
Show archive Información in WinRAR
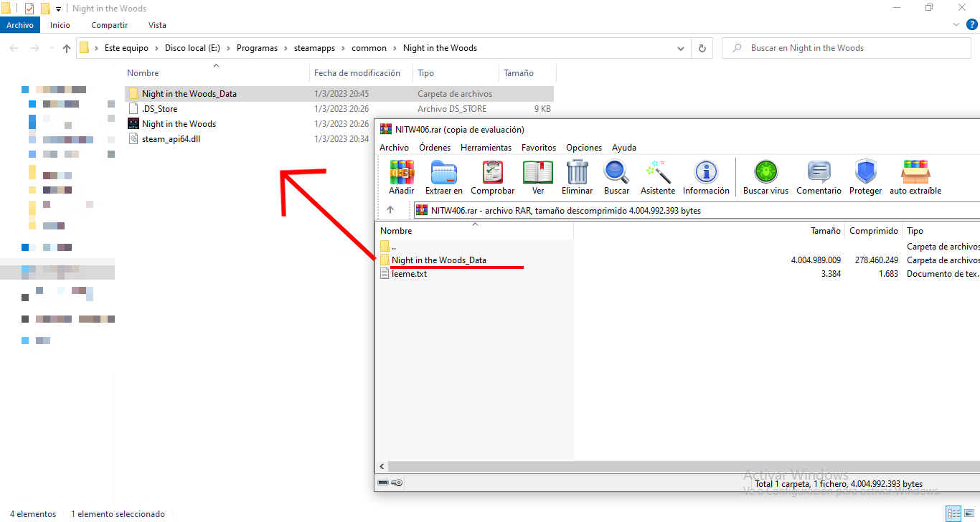(x=706, y=177)
